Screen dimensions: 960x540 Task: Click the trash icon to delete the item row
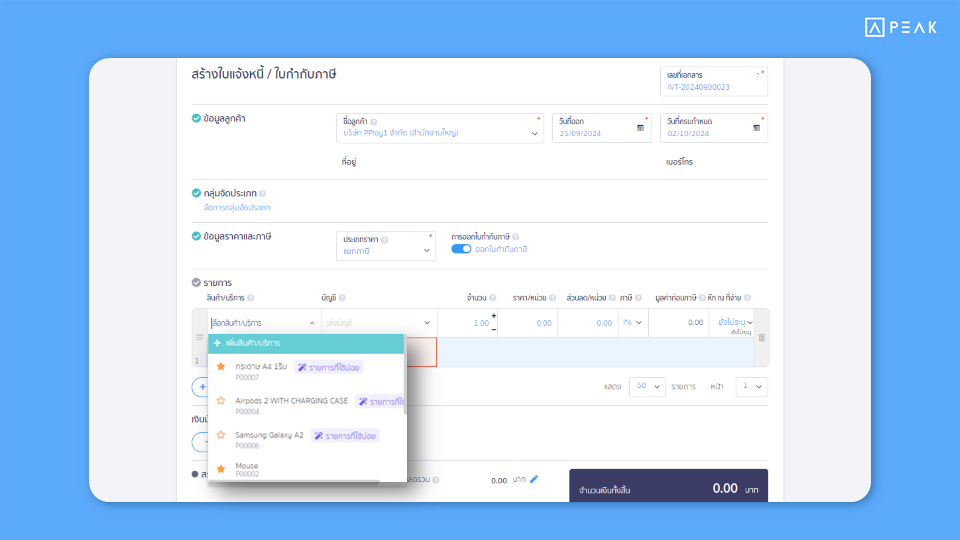[761, 337]
